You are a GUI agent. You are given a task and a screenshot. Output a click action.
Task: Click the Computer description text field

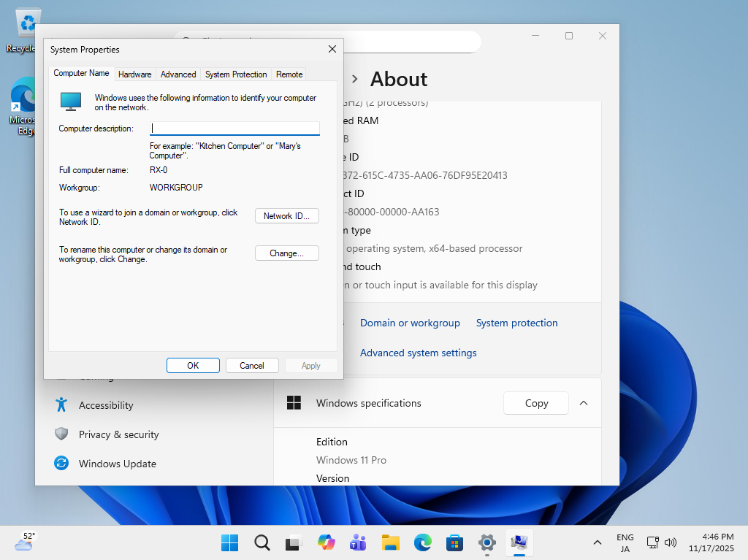[x=234, y=129]
